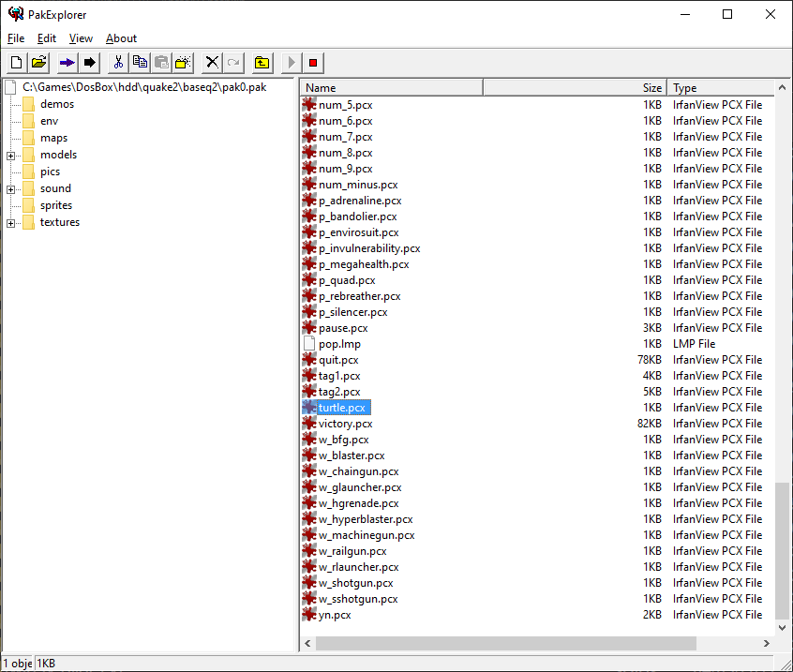Select file num_5.pcx
The width and height of the screenshot is (793, 672).
click(346, 105)
